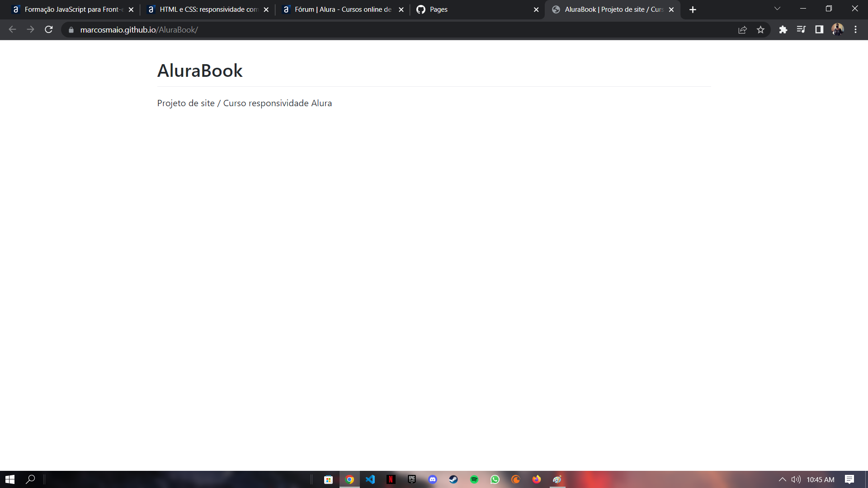The width and height of the screenshot is (868, 488).
Task: Close the AluraBook tab
Action: 671,9
